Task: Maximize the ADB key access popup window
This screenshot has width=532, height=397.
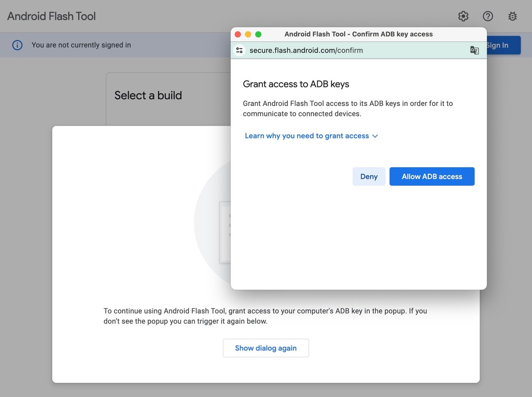Action: [x=258, y=34]
